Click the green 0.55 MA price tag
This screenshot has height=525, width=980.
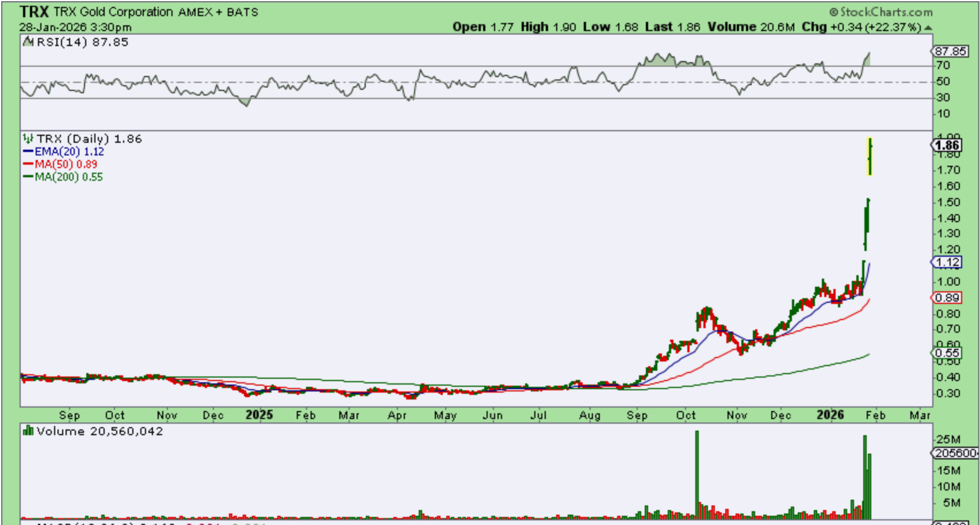click(x=947, y=353)
